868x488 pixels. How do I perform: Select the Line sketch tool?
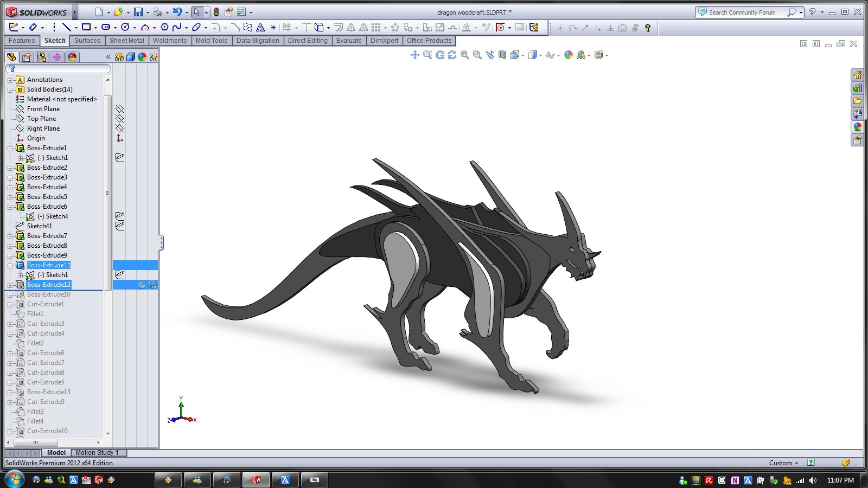(66, 27)
